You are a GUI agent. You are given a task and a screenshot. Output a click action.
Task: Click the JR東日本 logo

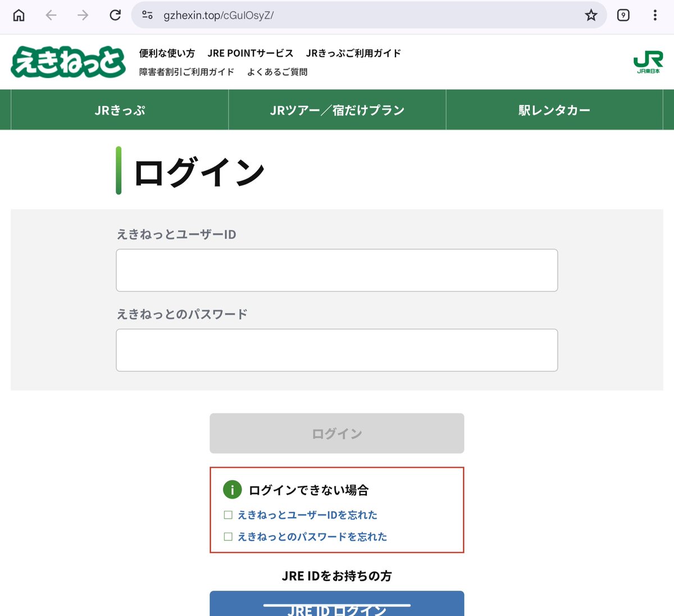point(648,62)
